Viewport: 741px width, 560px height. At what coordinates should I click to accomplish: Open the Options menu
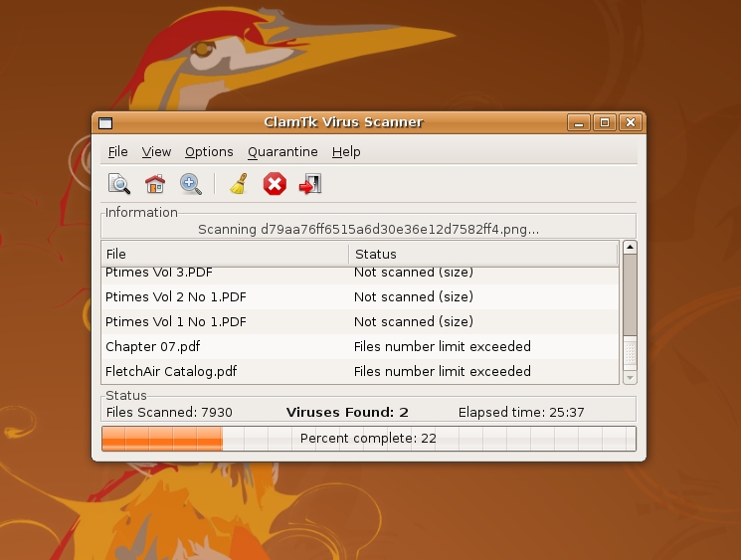click(x=209, y=152)
